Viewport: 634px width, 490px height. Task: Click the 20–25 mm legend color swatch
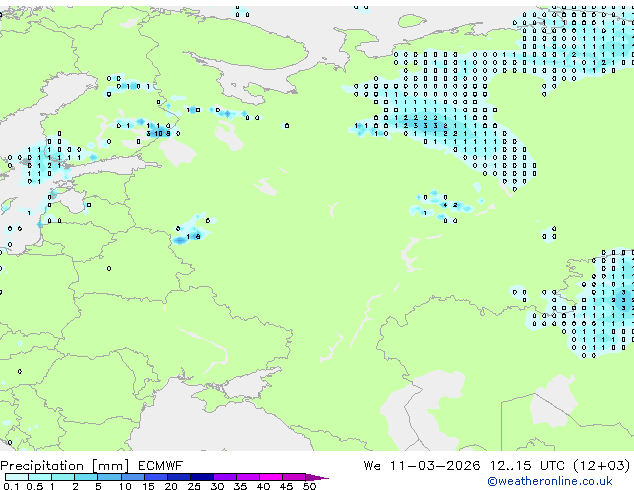pyautogui.click(x=178, y=477)
